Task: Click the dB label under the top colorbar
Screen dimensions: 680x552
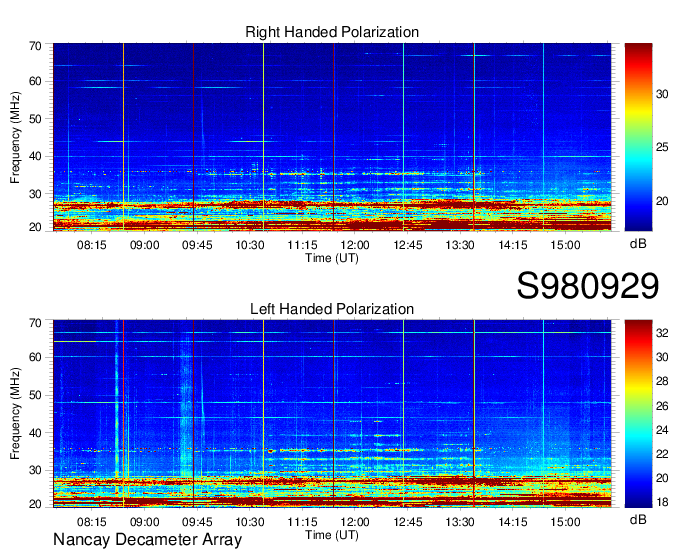Action: 638,244
